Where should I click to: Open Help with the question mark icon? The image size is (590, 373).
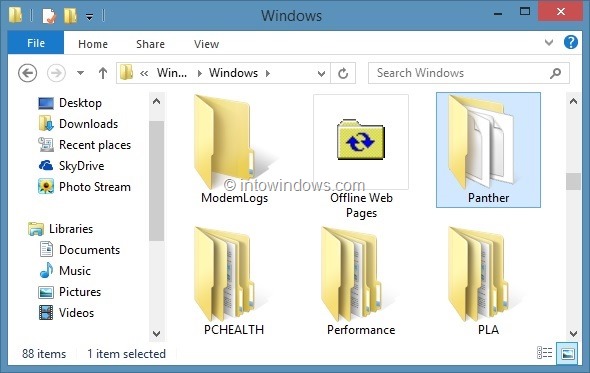(570, 42)
